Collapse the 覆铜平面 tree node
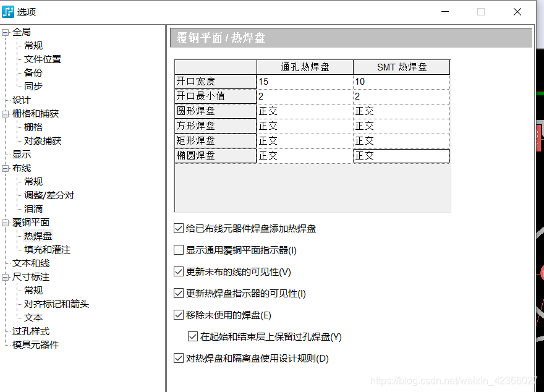The width and height of the screenshot is (544, 392). (x=5, y=223)
